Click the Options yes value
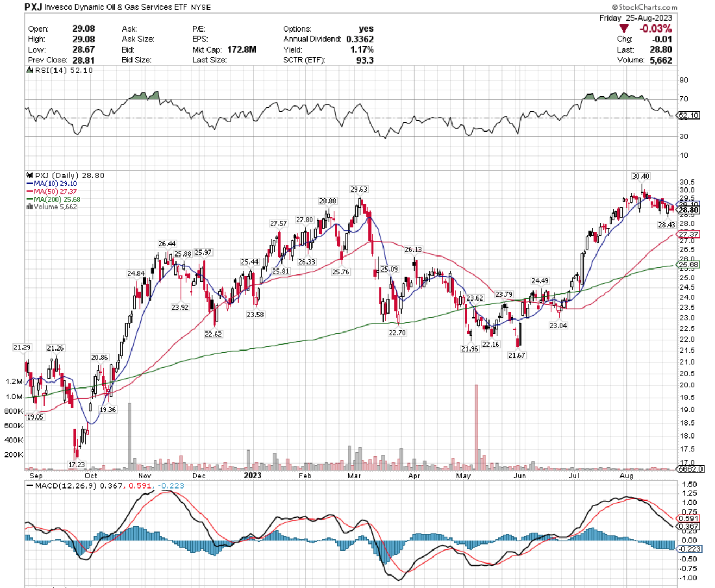This screenshot has width=715, height=588. tap(366, 28)
